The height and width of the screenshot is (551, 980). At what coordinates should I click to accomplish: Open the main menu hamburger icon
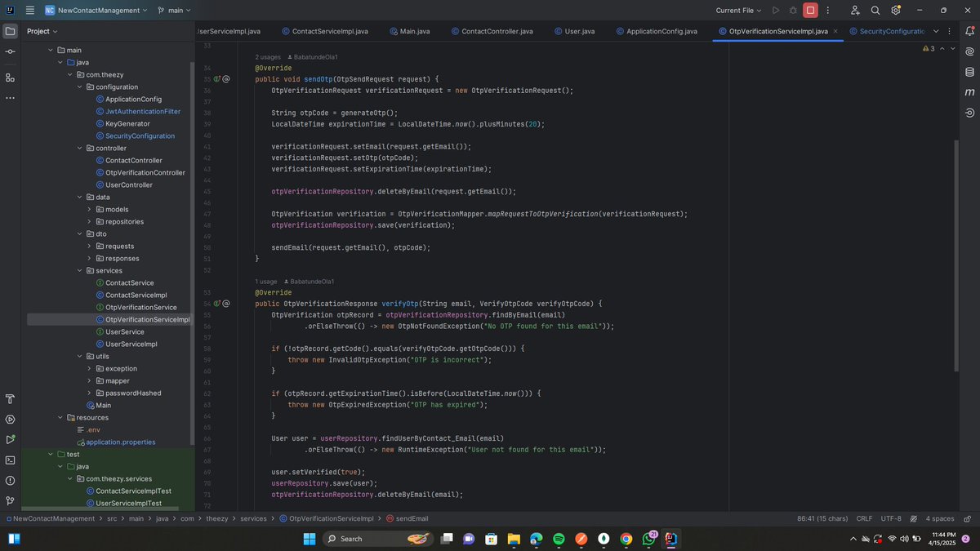(30, 11)
